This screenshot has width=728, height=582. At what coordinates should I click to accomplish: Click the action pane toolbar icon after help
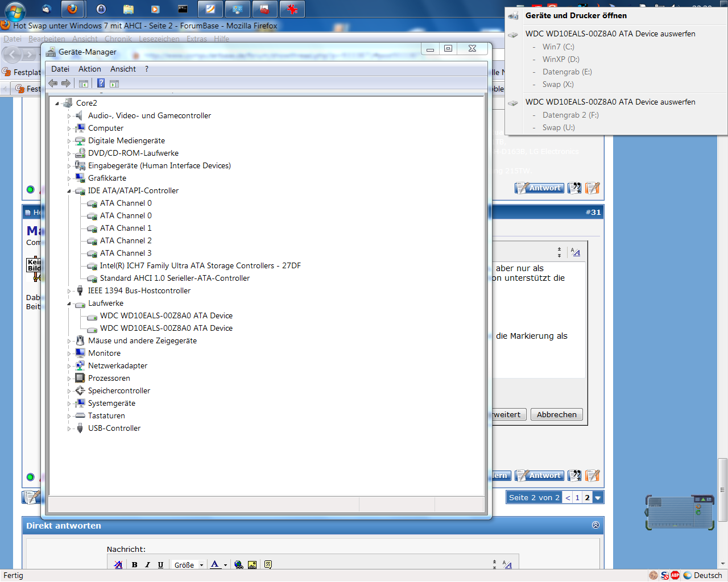click(114, 84)
